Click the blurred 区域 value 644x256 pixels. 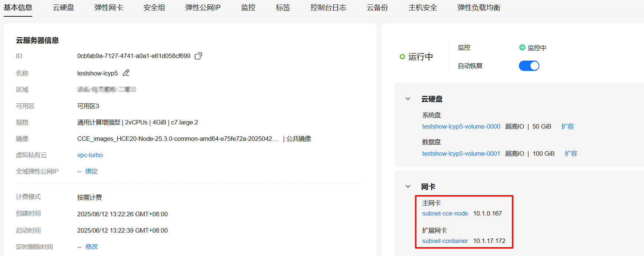click(x=107, y=89)
